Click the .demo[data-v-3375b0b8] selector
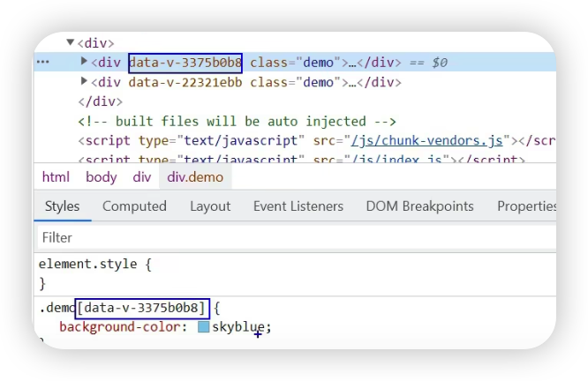 click(122, 308)
